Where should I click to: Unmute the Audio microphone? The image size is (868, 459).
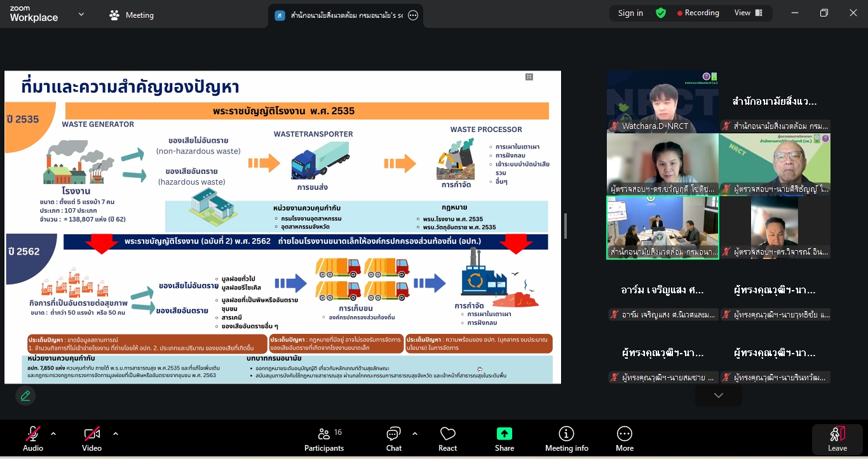pyautogui.click(x=33, y=439)
